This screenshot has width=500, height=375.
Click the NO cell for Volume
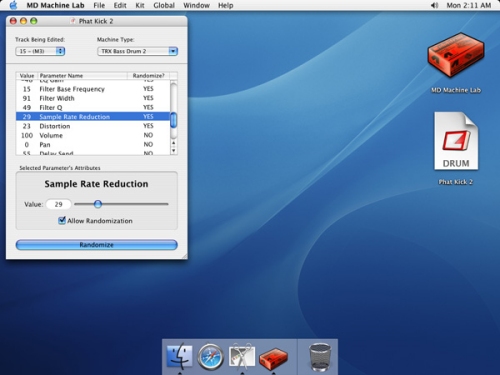(x=148, y=135)
